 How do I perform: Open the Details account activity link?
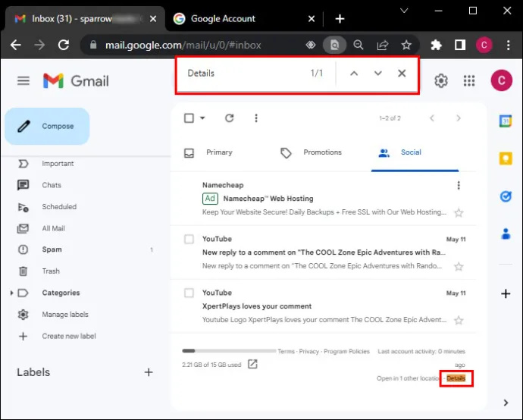pyautogui.click(x=456, y=378)
